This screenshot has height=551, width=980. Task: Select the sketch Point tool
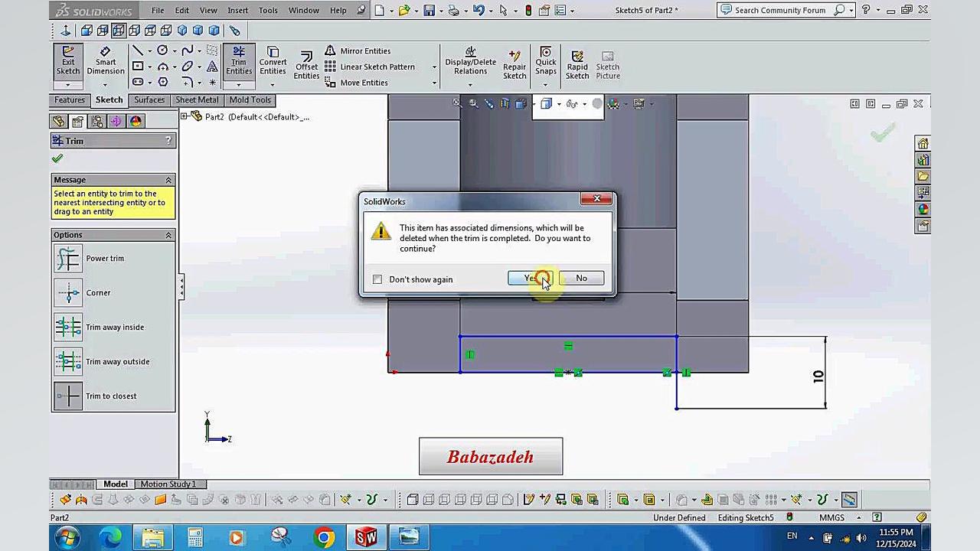pyautogui.click(x=212, y=82)
